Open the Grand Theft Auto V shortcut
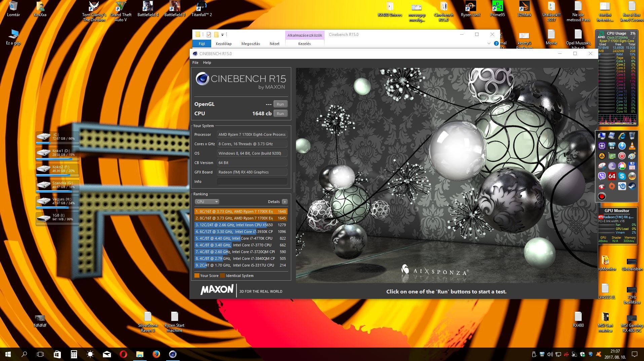Viewport: 644px width, 361px height. tap(121, 11)
